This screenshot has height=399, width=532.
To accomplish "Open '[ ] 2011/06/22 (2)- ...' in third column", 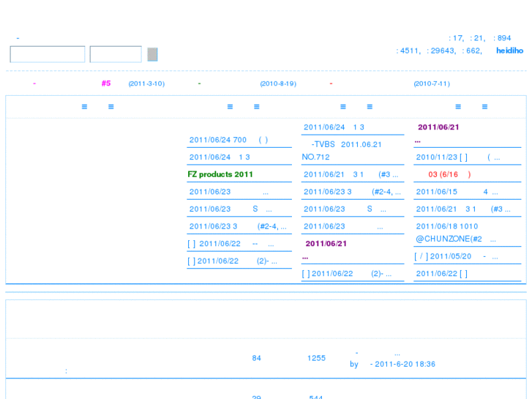I will [346, 274].
